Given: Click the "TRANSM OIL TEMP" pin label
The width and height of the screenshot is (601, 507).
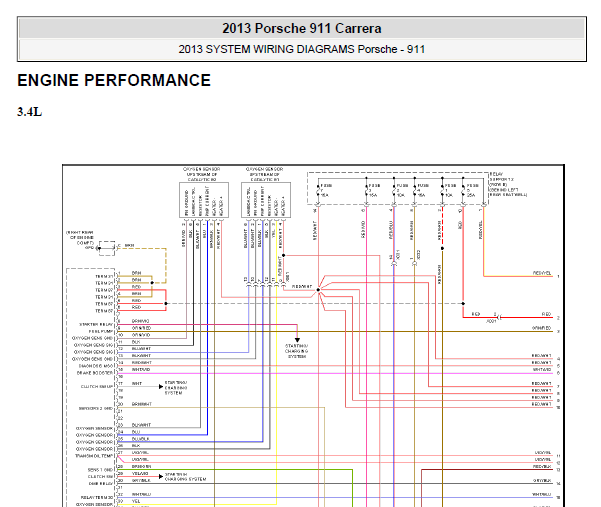Looking at the screenshot, I should [94, 456].
